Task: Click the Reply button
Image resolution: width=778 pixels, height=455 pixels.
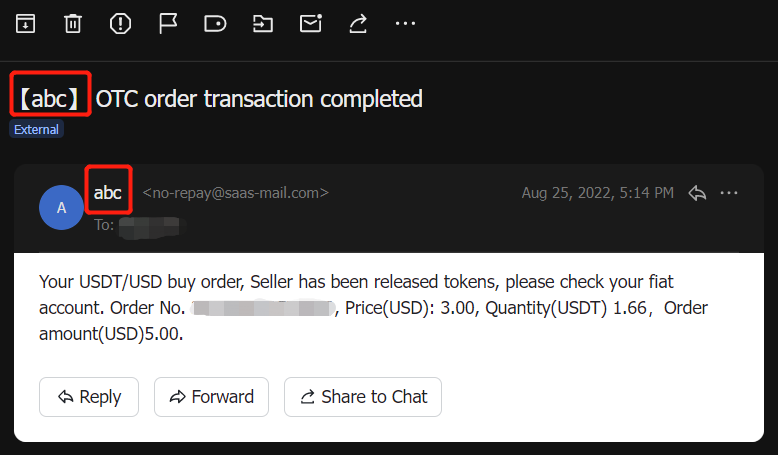Action: tap(89, 397)
